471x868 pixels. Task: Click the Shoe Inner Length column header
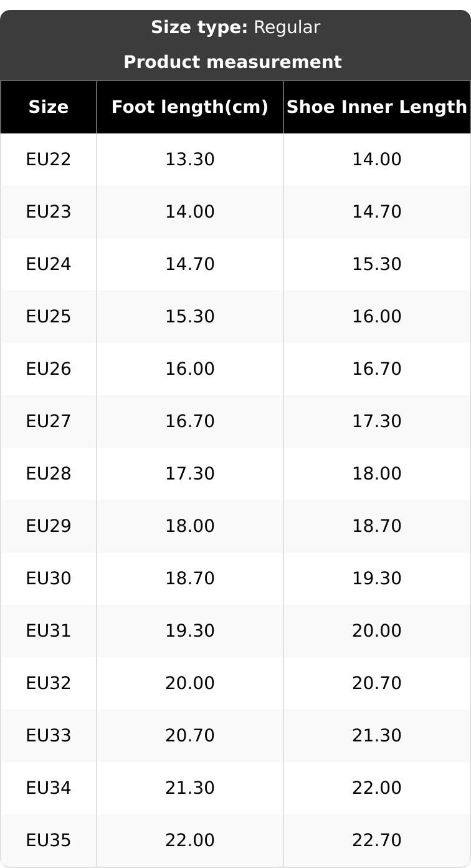click(376, 107)
